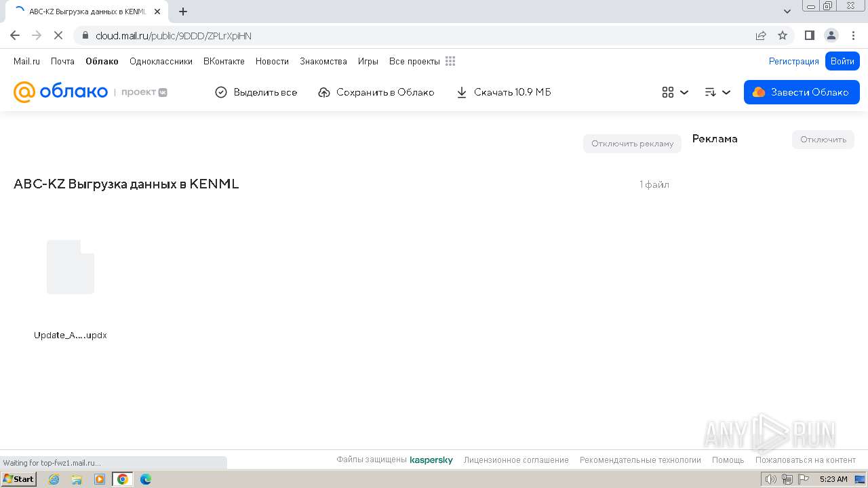
Task: Open browser side panel icon
Action: (x=809, y=35)
